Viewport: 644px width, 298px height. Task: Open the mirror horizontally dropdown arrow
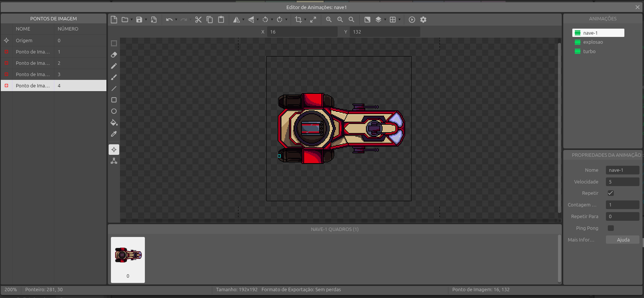(243, 20)
